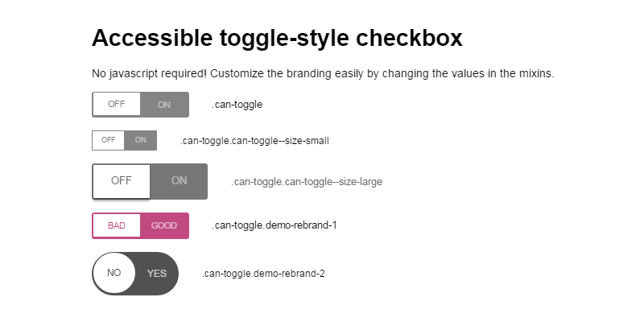644x322 pixels.
Task: Click the demo-rebrand-1 label text
Action: [274, 225]
